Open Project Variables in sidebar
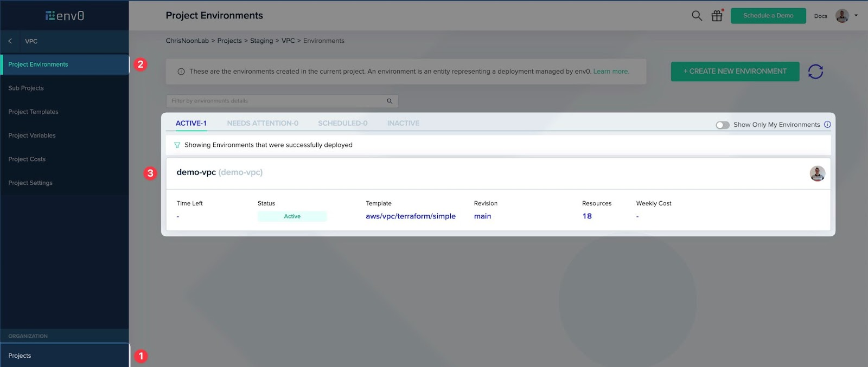Viewport: 868px width, 367px height. pos(32,136)
